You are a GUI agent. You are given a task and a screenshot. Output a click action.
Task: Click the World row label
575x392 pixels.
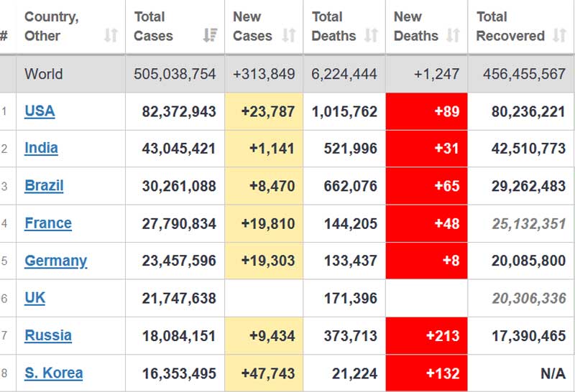pos(43,74)
